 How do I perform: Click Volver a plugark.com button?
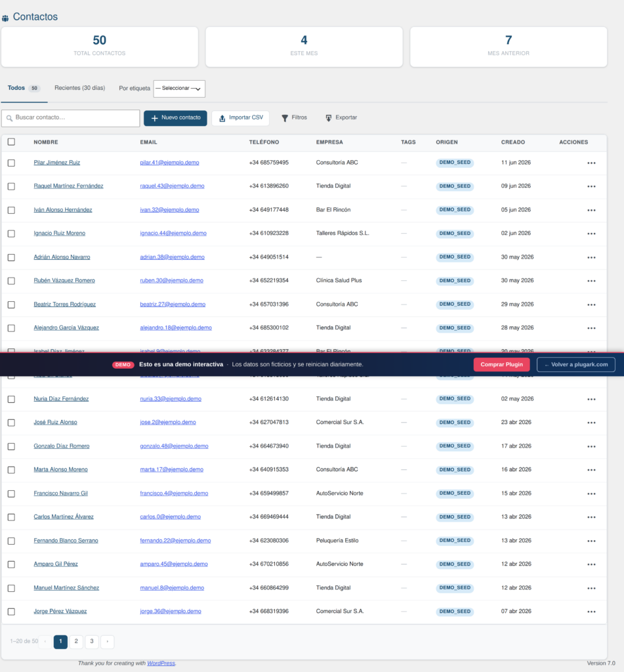coord(576,365)
